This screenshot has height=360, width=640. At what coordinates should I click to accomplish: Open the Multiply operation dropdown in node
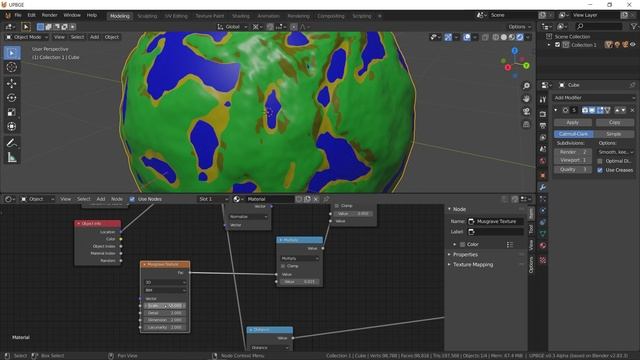(x=300, y=258)
